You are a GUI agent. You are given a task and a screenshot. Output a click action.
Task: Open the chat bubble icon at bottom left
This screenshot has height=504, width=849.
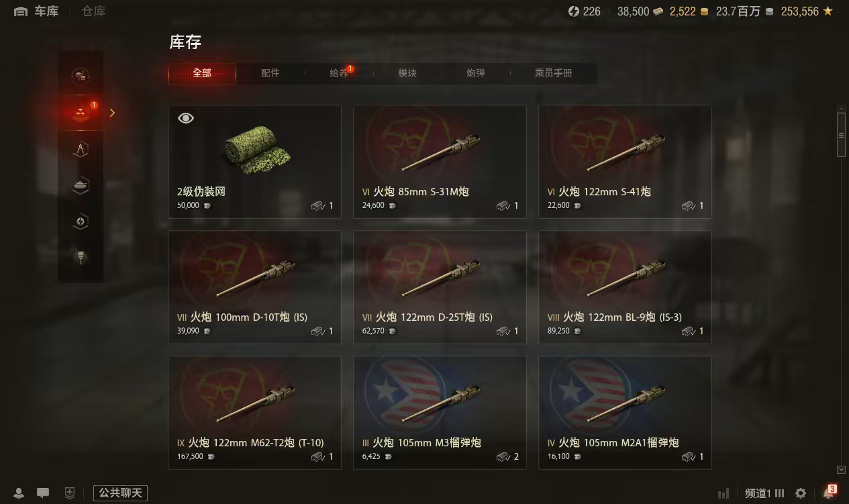coord(43,493)
